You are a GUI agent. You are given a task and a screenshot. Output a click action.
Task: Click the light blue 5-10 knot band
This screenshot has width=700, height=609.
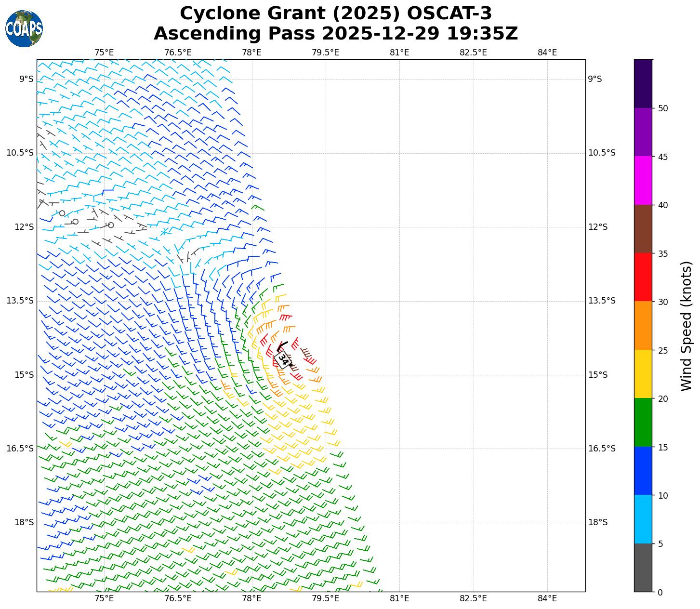click(643, 519)
